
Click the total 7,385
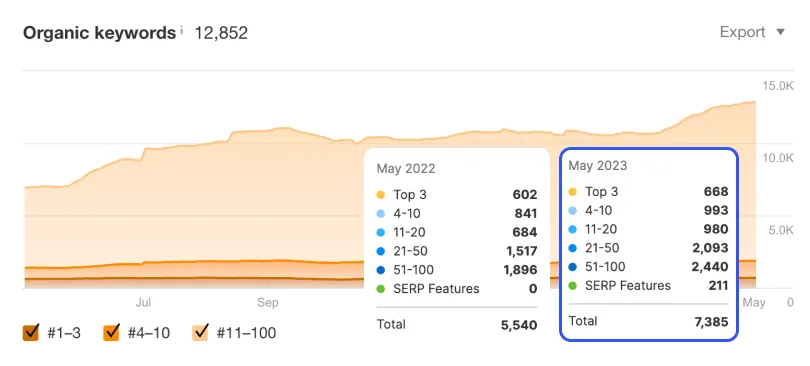click(711, 322)
